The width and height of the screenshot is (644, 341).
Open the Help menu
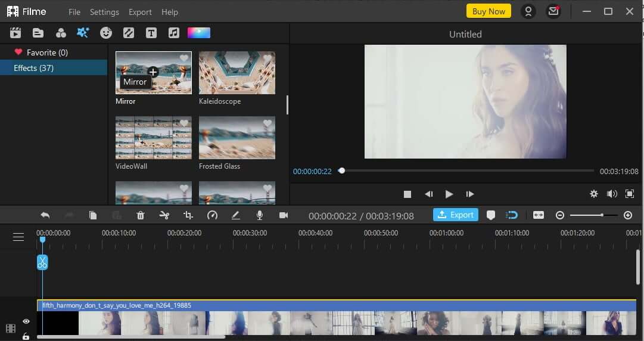[170, 12]
